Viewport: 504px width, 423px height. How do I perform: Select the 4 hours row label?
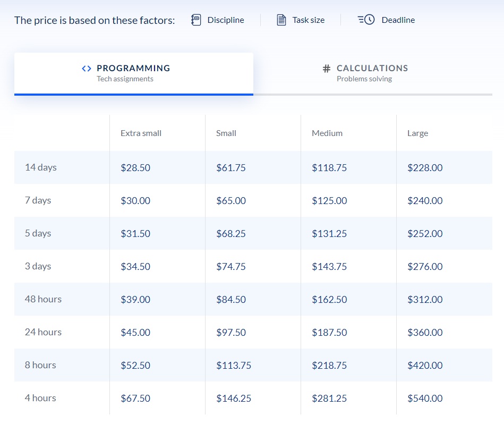[40, 398]
